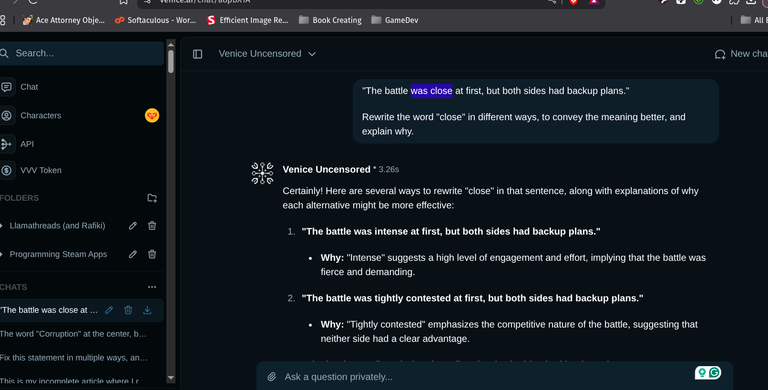The image size is (768, 390).
Task: Rename the 'The battle was close' chat
Action: [109, 310]
